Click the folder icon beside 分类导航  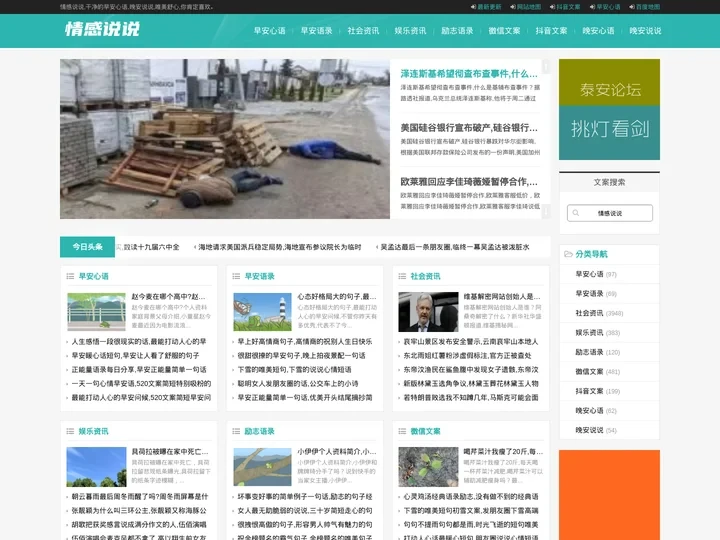pyautogui.click(x=568, y=254)
